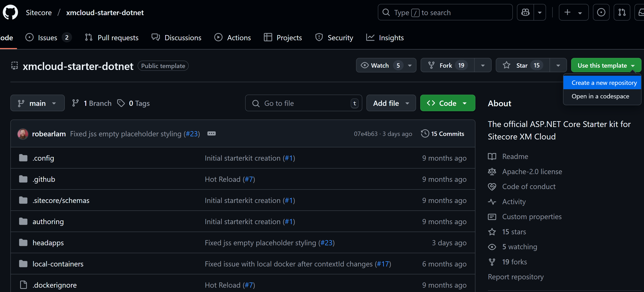Click the 0 Tags tag icon
The image size is (644, 292).
coord(121,103)
